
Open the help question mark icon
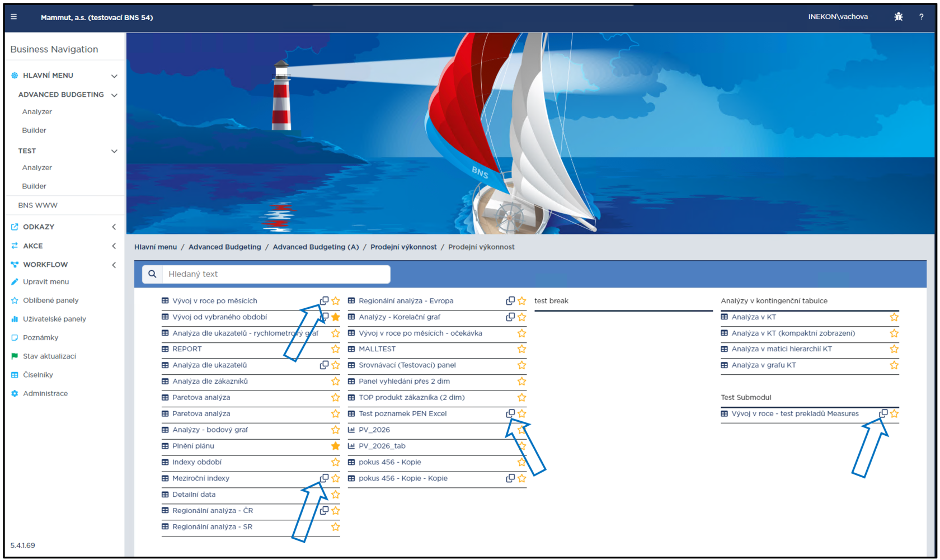click(x=921, y=17)
